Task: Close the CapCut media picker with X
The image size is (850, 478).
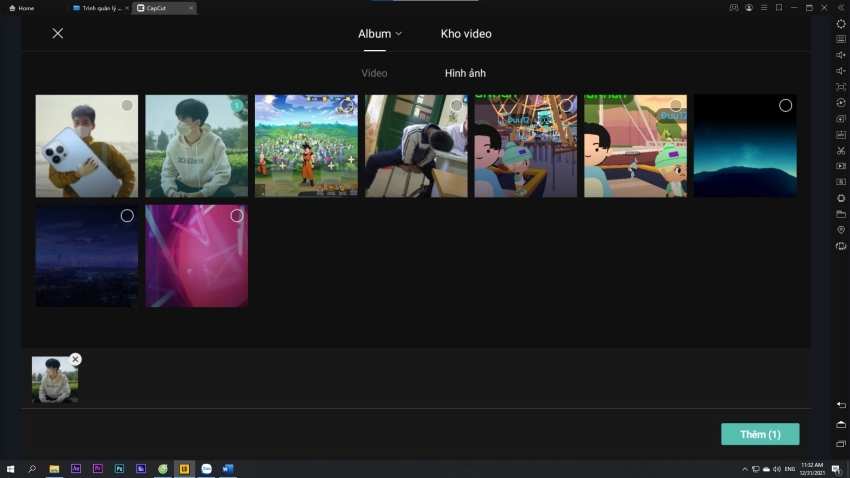Action: pos(58,33)
